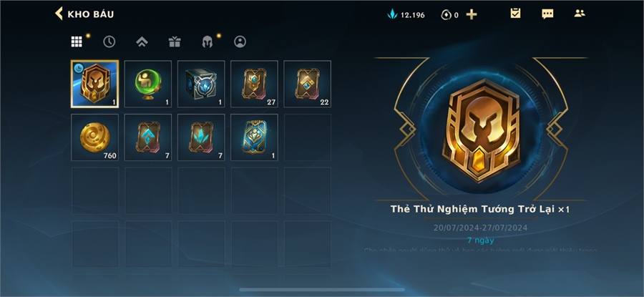
Task: Add currency with the plus button
Action: (472, 15)
